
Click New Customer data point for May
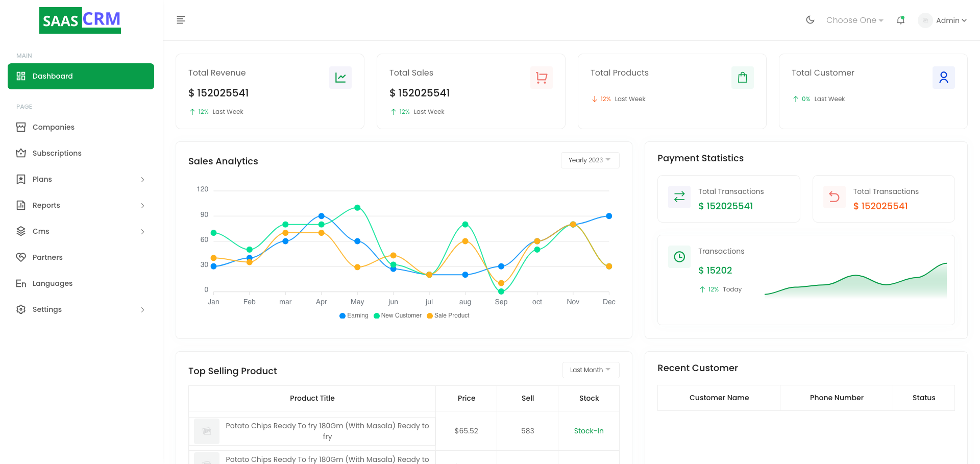pyautogui.click(x=357, y=208)
